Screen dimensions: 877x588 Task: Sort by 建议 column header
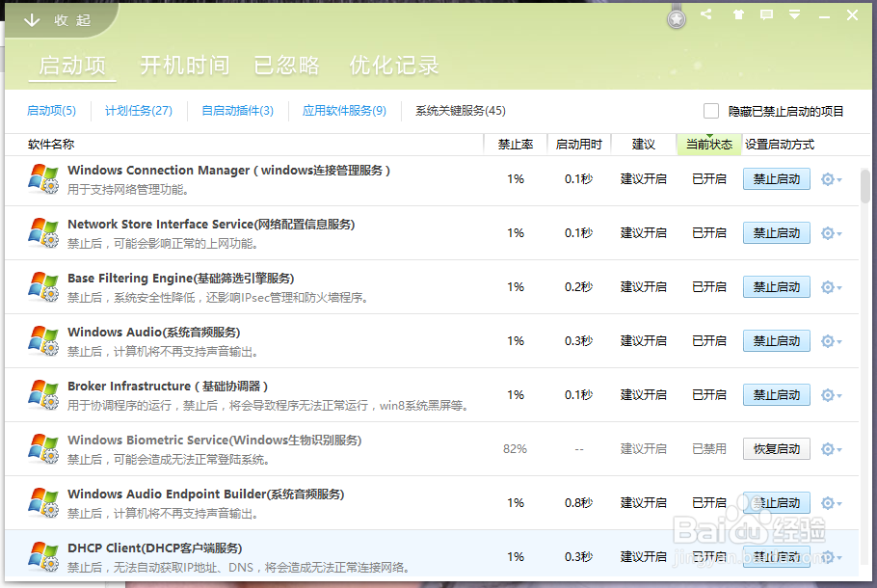coord(643,145)
